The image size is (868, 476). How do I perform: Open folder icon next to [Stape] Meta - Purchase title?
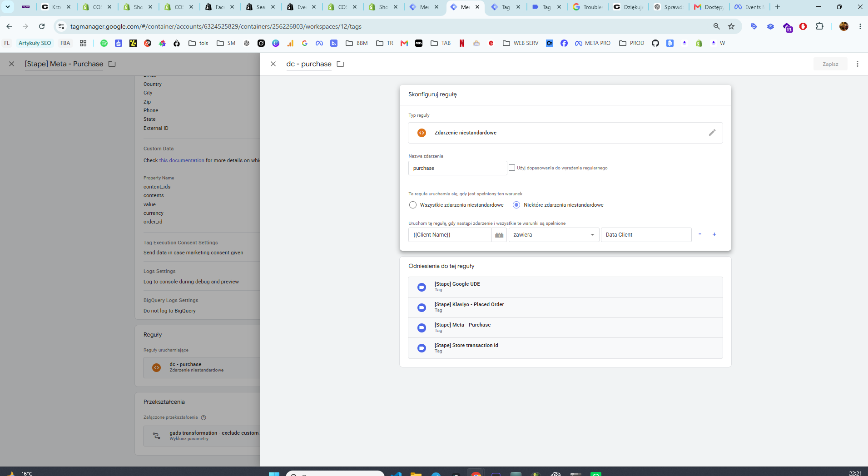pos(112,64)
